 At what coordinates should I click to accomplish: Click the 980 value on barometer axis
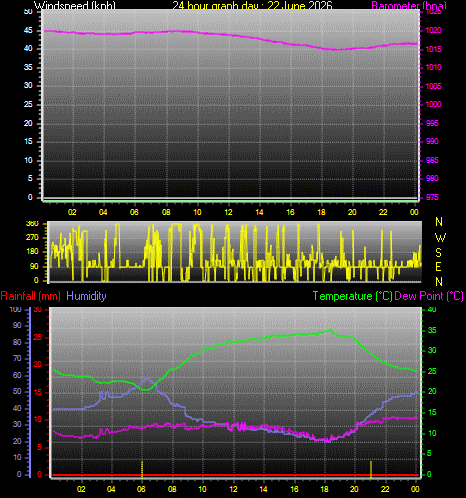click(x=432, y=178)
